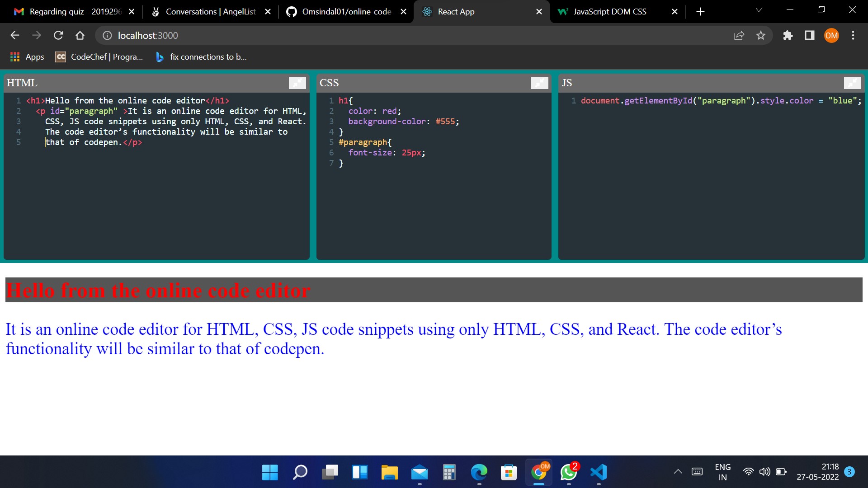Image resolution: width=868 pixels, height=488 pixels.
Task: Open Microsoft Store from taskbar
Action: [x=509, y=472]
